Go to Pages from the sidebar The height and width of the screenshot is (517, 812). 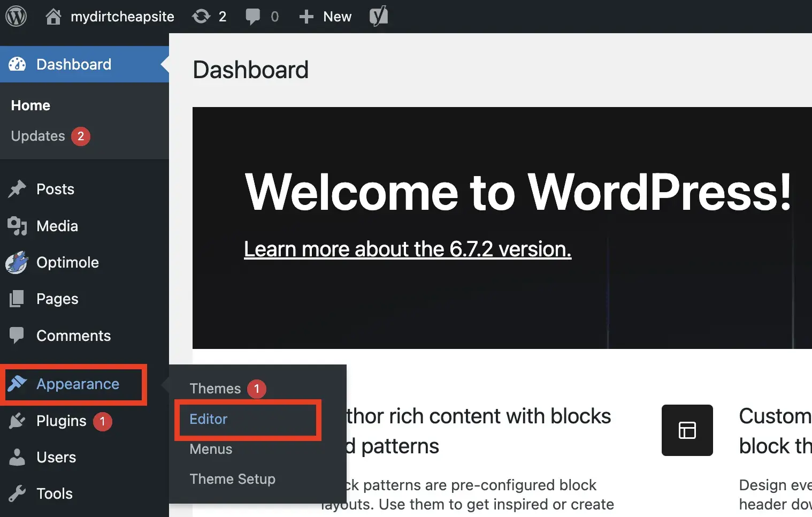[x=57, y=299]
